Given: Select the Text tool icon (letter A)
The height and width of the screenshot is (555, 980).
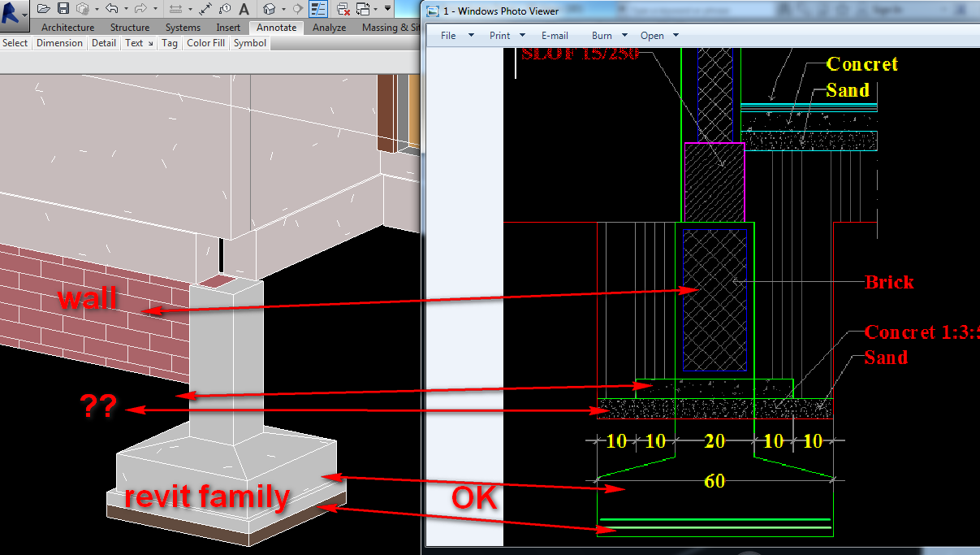Looking at the screenshot, I should [244, 8].
